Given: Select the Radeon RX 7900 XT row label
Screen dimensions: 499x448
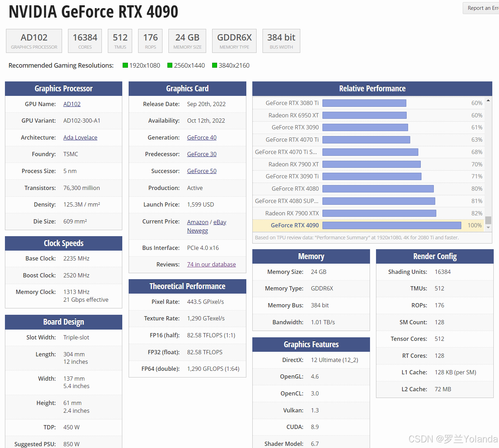Looking at the screenshot, I should click(294, 164).
